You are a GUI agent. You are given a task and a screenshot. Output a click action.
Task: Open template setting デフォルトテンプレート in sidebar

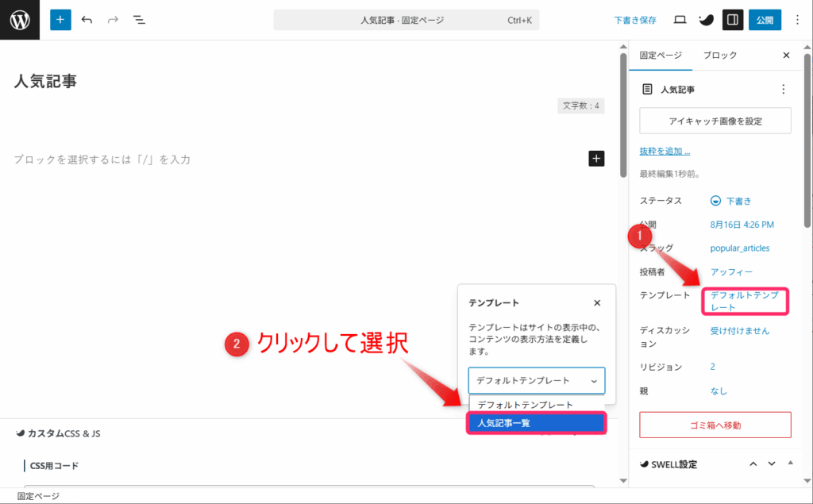coord(745,302)
